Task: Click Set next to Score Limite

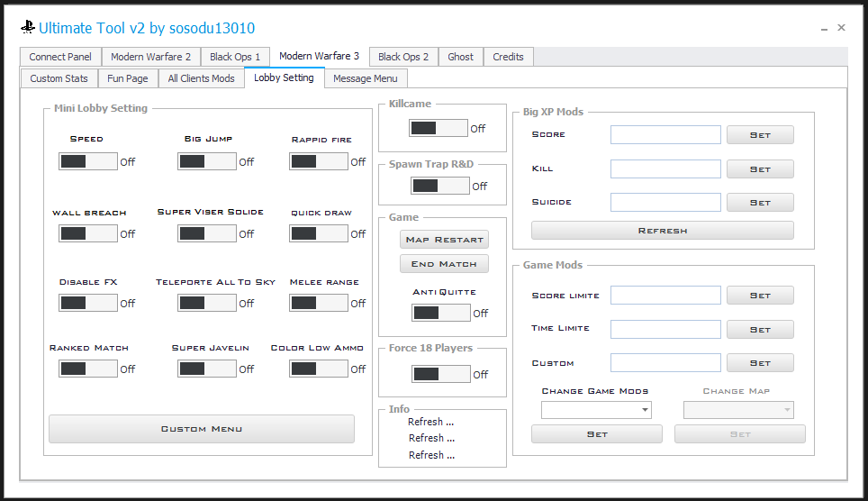Action: 760,296
